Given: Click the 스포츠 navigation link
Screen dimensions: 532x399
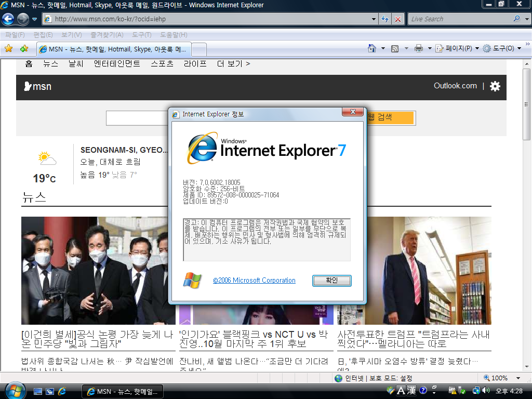Looking at the screenshot, I should tap(162, 63).
